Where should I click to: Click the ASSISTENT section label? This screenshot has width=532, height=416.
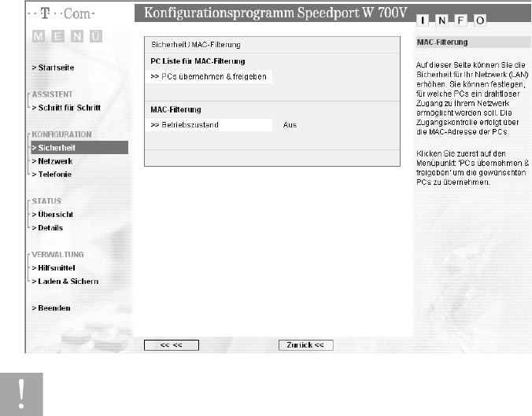pyautogui.click(x=52, y=94)
